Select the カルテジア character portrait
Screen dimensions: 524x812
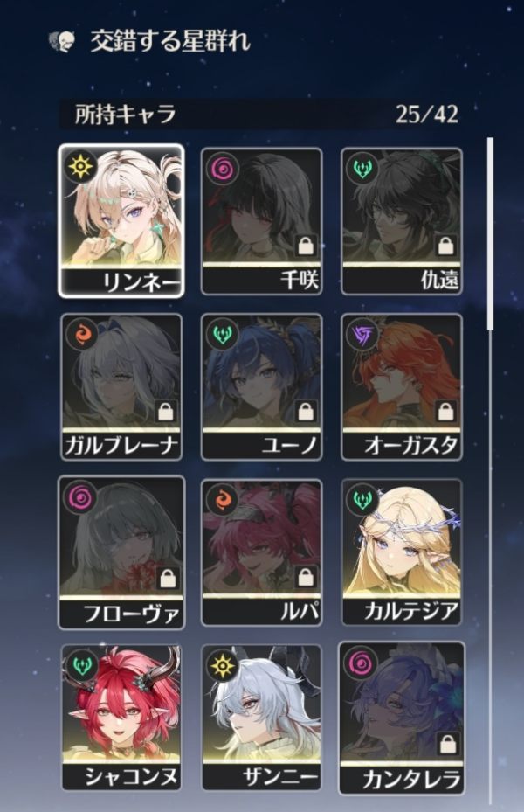(402, 539)
